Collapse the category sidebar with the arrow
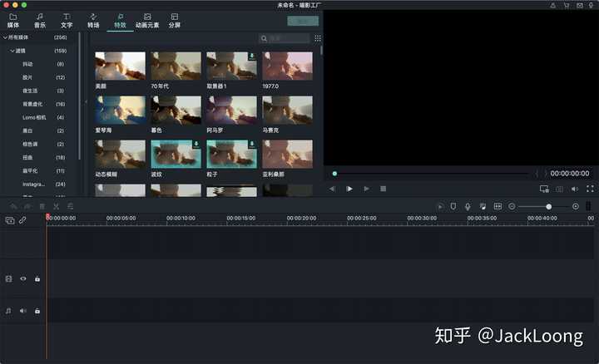Image resolution: width=599 pixels, height=364 pixels. [86, 102]
